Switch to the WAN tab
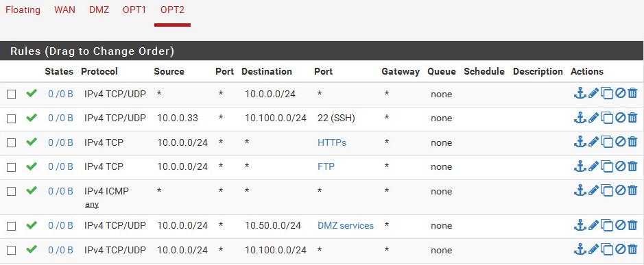Screen dimensions: 644x265 click(x=64, y=10)
